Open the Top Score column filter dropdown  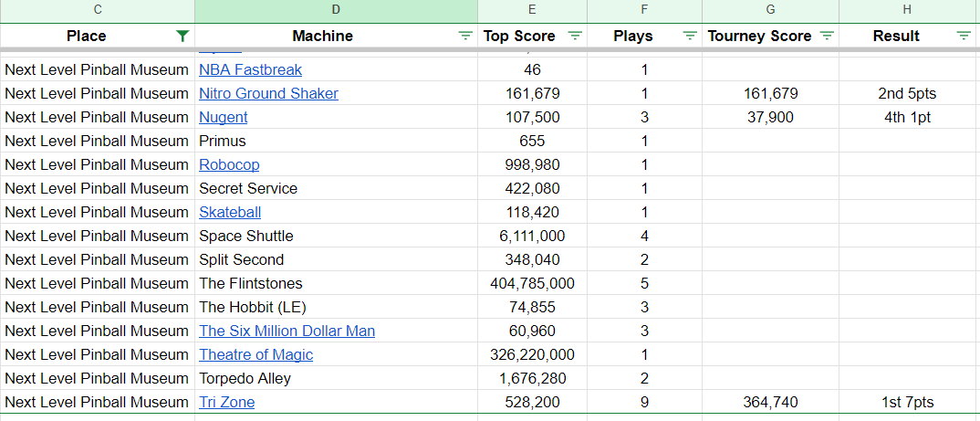click(575, 37)
